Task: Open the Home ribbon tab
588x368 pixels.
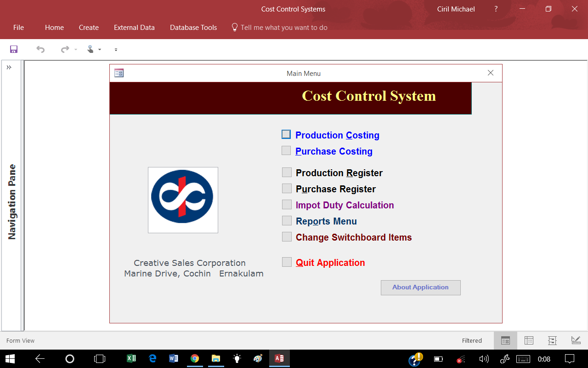Action: [x=54, y=28]
